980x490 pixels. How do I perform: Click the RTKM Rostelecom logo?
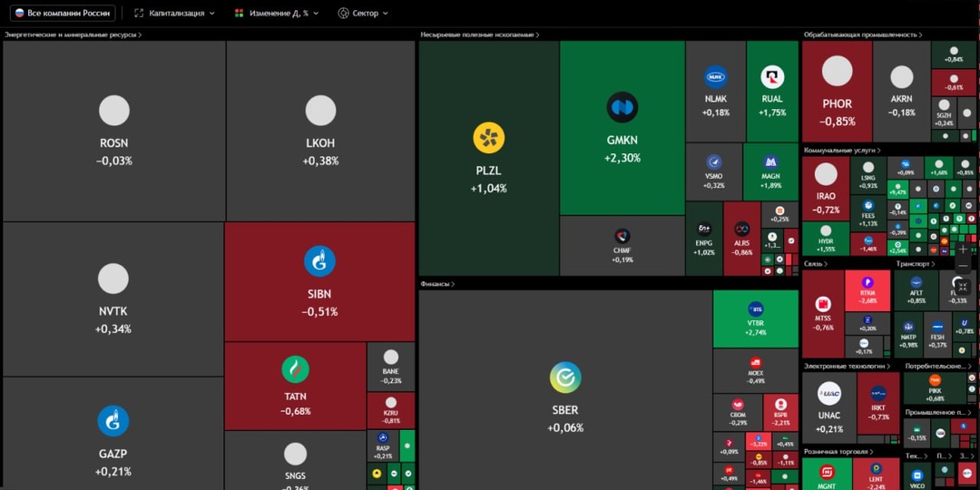click(867, 282)
